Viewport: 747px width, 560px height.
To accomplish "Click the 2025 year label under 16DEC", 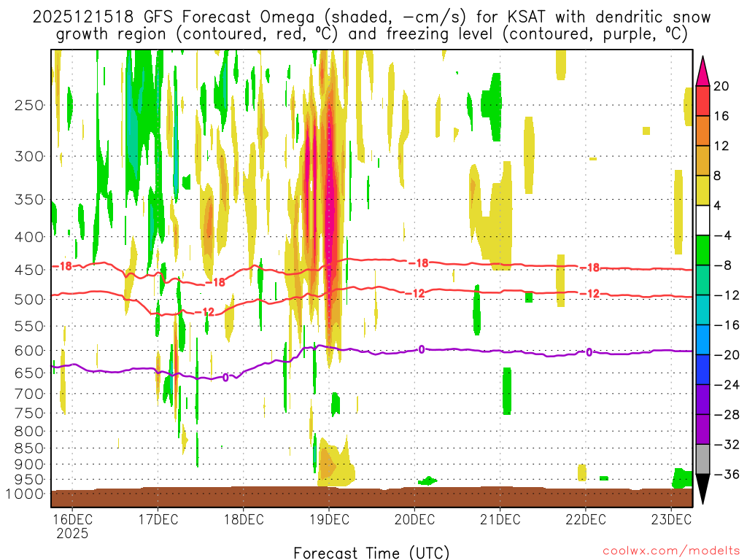I will tap(72, 533).
